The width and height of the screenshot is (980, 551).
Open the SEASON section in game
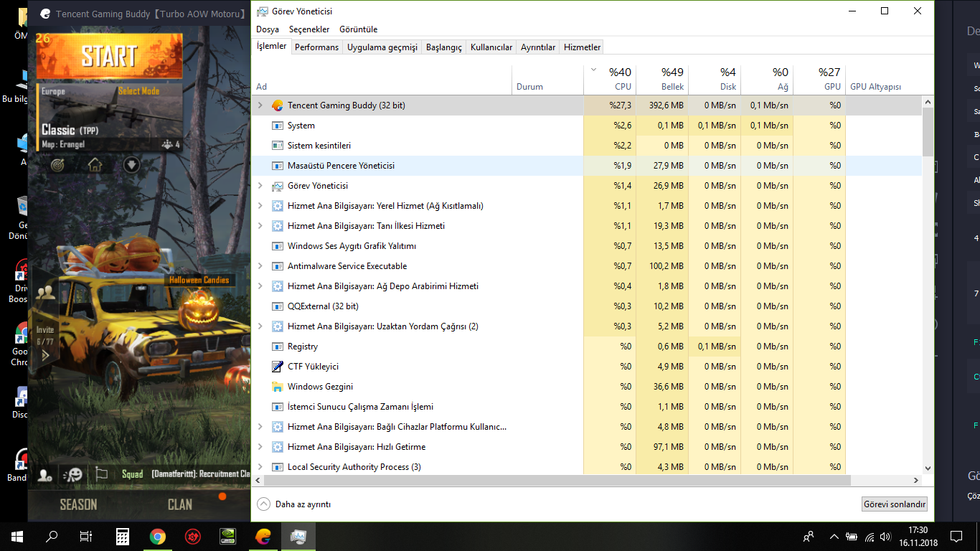(x=78, y=504)
